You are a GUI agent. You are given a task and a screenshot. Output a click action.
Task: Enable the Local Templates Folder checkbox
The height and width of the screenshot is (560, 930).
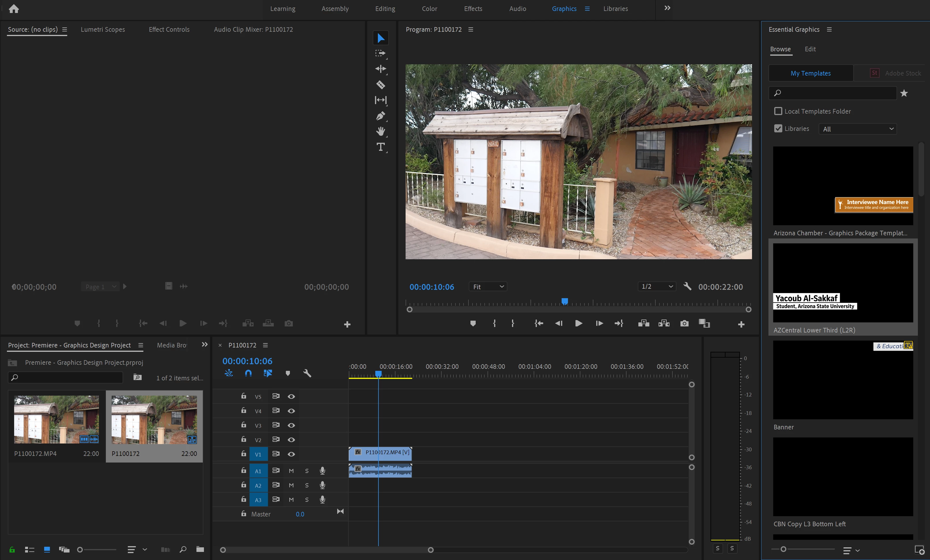pos(778,111)
